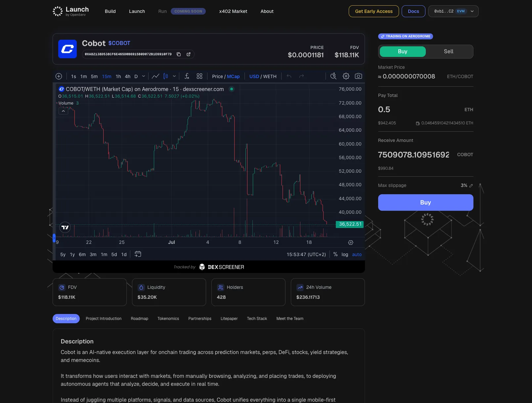Click the Receive Amount field
532x403 pixels.
tap(414, 155)
